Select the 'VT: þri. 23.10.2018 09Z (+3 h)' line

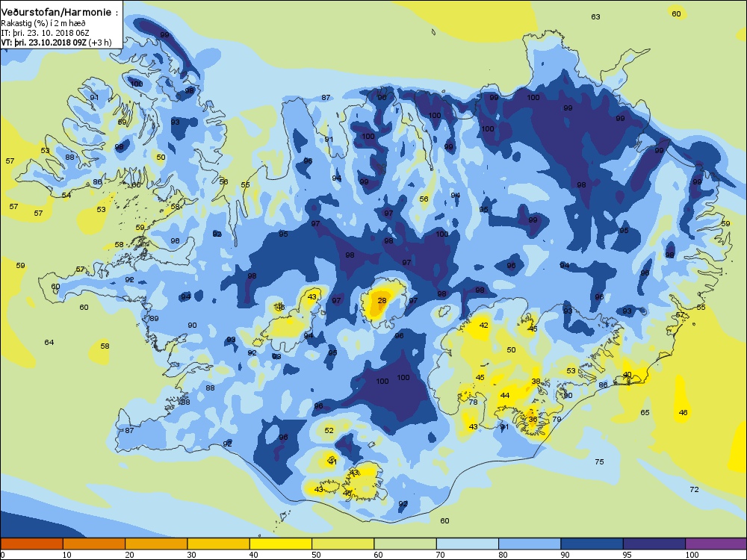coord(56,43)
